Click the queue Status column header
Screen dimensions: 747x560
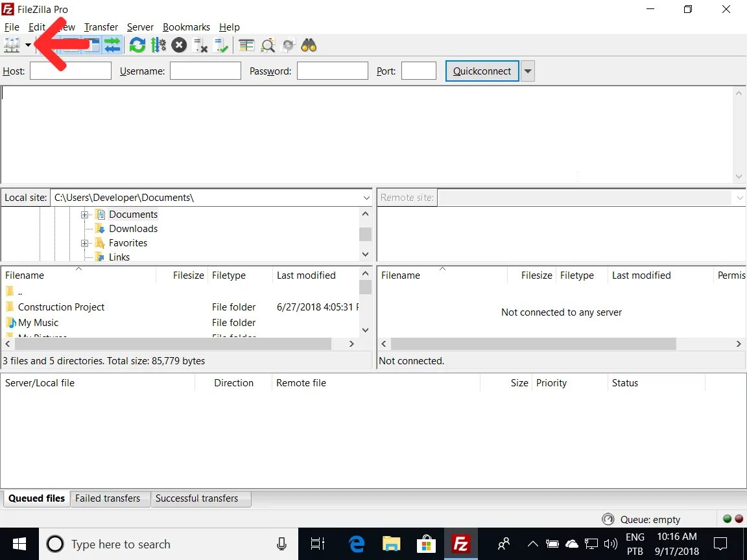[x=656, y=383]
